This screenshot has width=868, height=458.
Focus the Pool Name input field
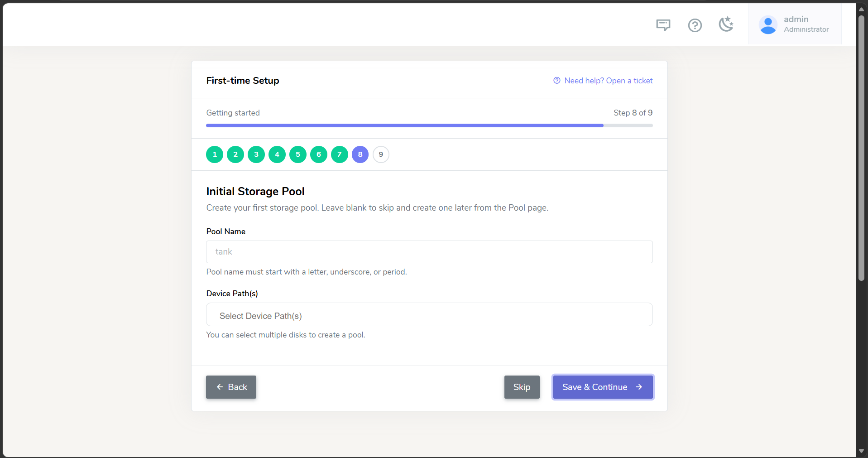[x=429, y=252]
